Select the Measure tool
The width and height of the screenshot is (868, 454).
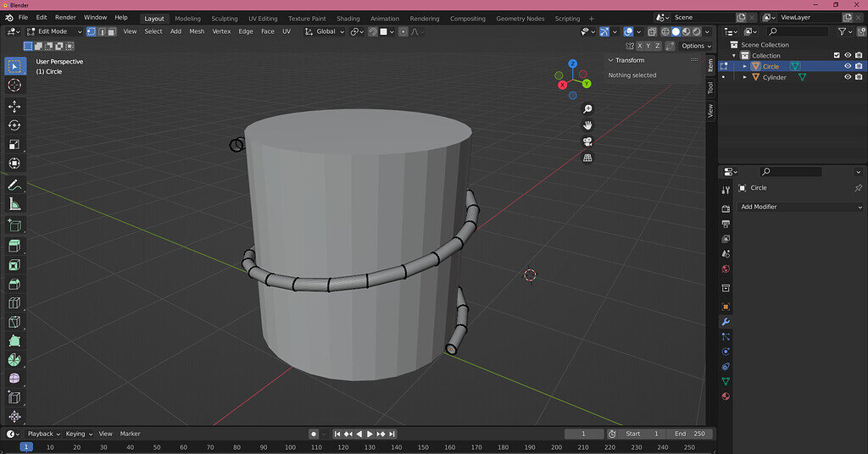pyautogui.click(x=14, y=204)
